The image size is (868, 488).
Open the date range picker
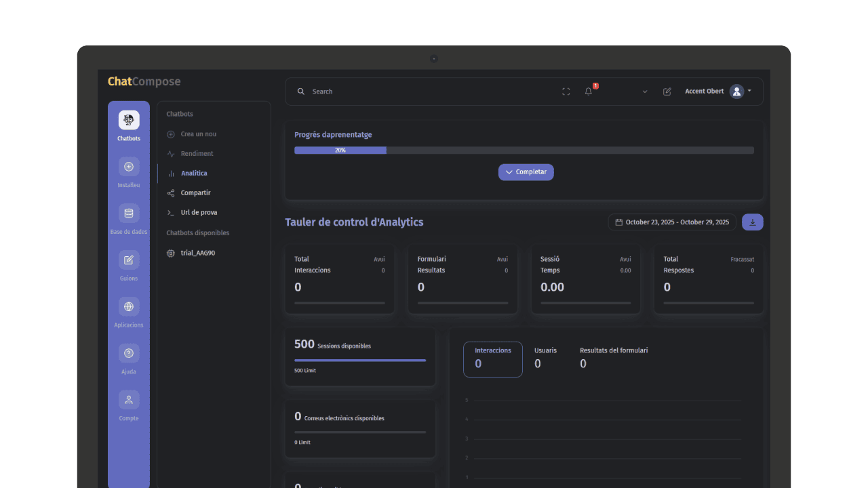tap(672, 222)
